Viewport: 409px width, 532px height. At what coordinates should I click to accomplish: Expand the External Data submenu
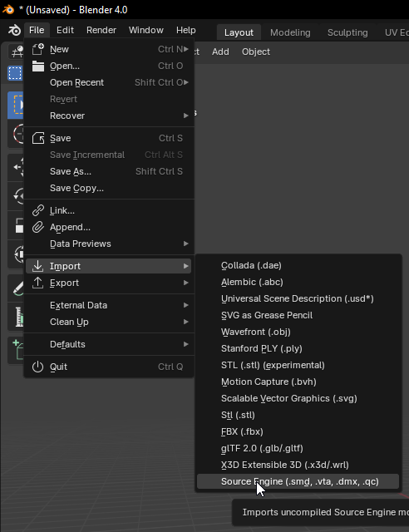[109, 305]
